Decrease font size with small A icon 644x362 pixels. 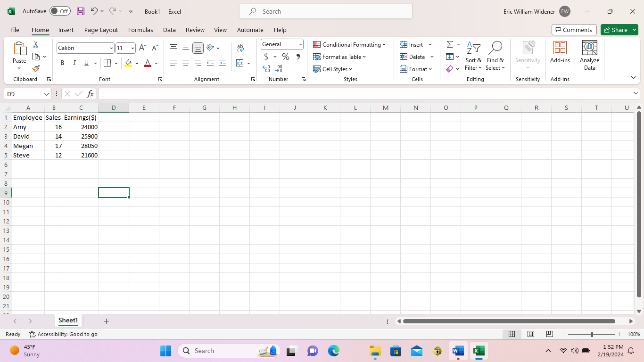click(x=155, y=48)
